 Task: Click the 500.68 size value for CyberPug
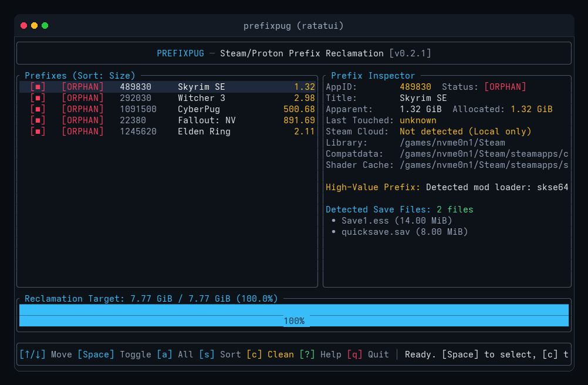[299, 110]
